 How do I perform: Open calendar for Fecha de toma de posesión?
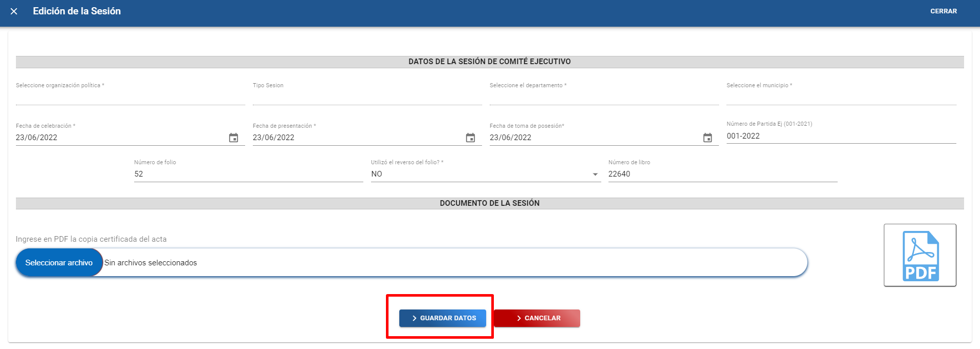pyautogui.click(x=708, y=138)
